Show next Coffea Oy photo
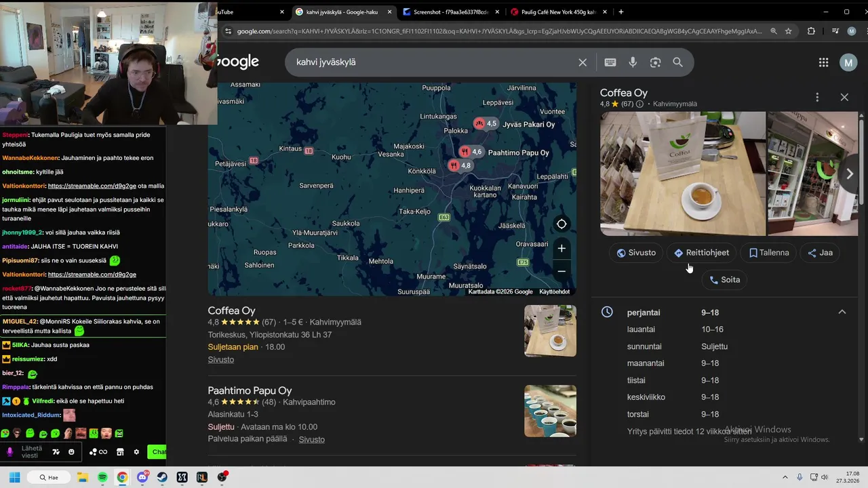868x488 pixels. 850,174
